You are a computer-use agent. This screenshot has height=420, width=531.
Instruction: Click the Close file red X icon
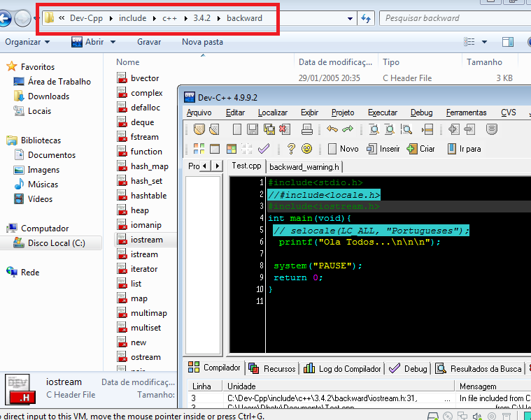tap(285, 129)
